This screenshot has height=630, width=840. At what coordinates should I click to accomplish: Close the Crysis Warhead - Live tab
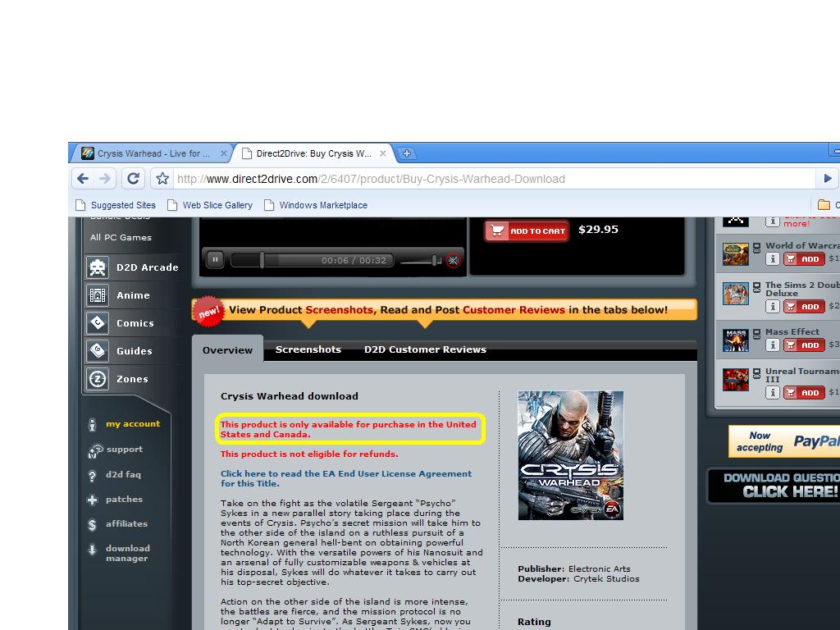click(224, 153)
